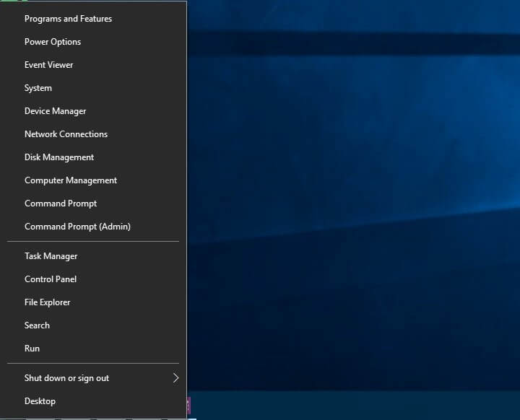This screenshot has height=420, width=520.
Task: Click the Search menu entry
Action: pyautogui.click(x=37, y=325)
